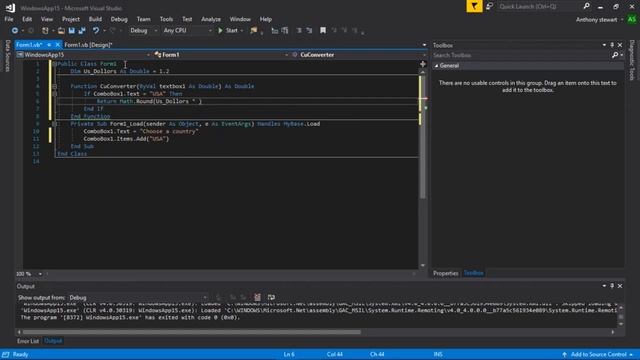Click the code editor vertical scrollbar thumb
Screen dimensions: 640x360
(423, 137)
